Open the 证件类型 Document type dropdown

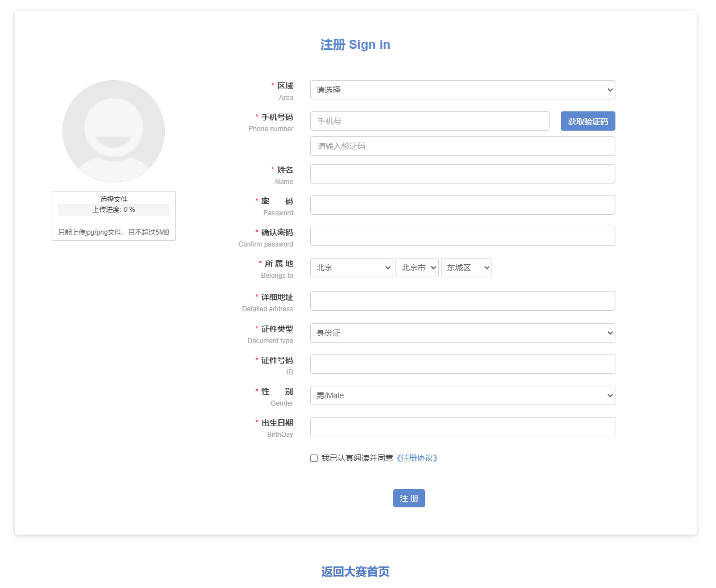(462, 333)
